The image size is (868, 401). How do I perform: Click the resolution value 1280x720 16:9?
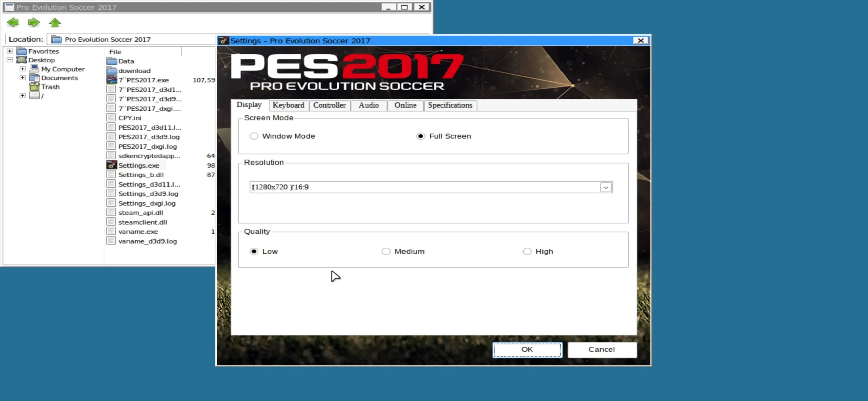(x=280, y=187)
